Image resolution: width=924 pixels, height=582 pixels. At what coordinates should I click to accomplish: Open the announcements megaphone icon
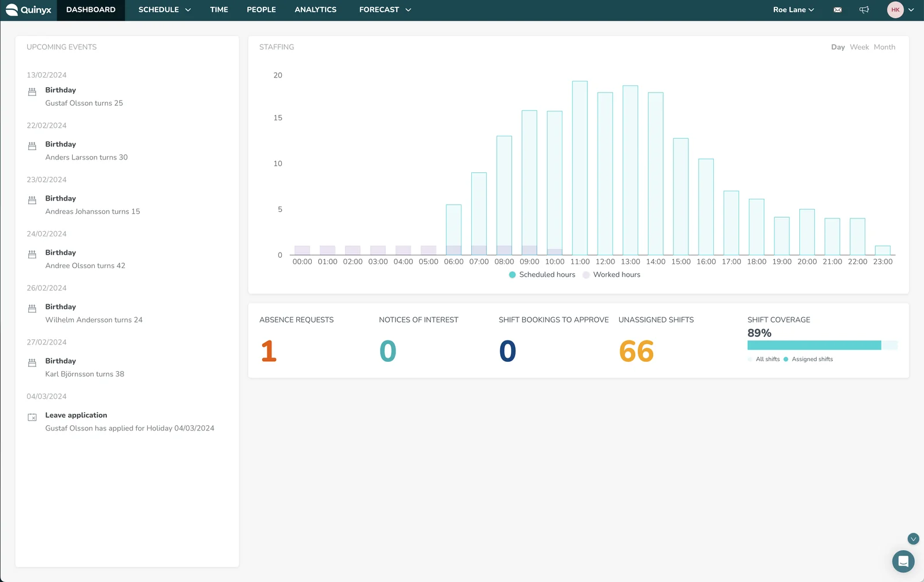tap(864, 10)
